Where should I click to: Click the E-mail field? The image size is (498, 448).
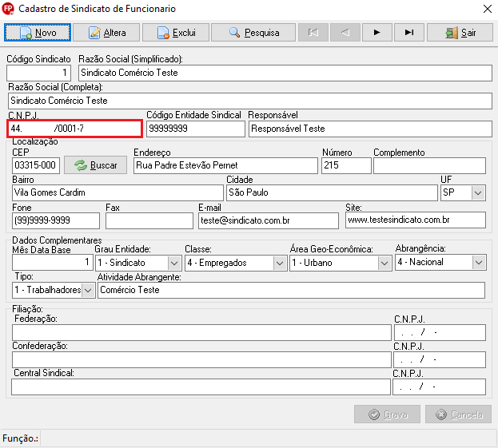[x=269, y=220]
